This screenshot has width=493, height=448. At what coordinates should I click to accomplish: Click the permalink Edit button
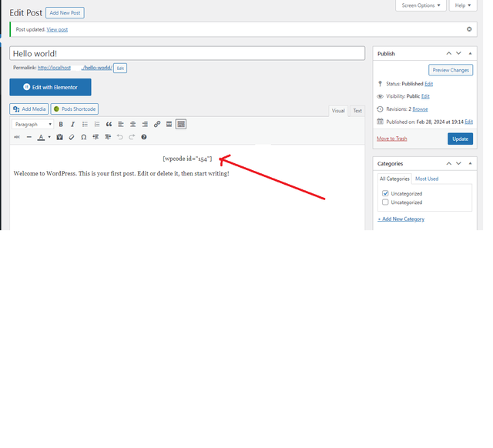(120, 69)
